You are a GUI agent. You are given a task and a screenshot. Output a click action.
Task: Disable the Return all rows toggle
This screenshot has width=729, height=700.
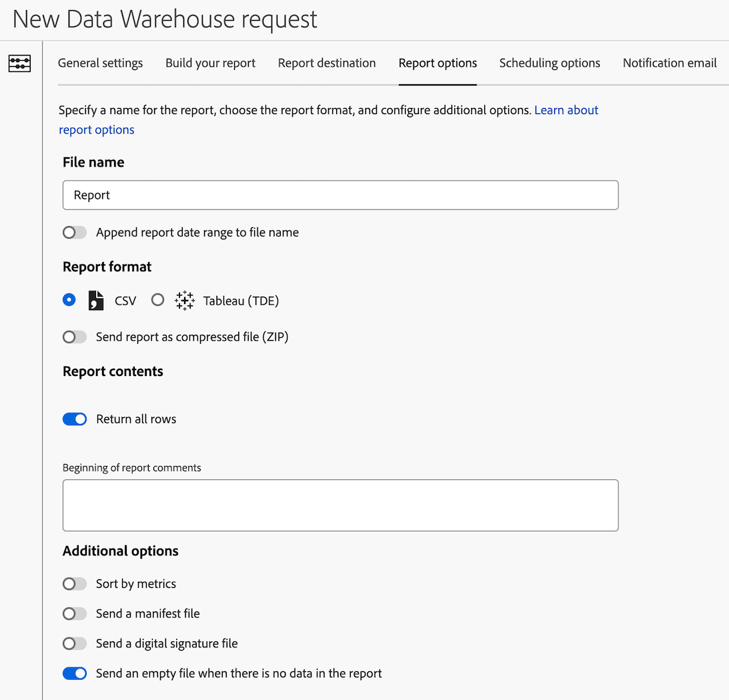[75, 419]
